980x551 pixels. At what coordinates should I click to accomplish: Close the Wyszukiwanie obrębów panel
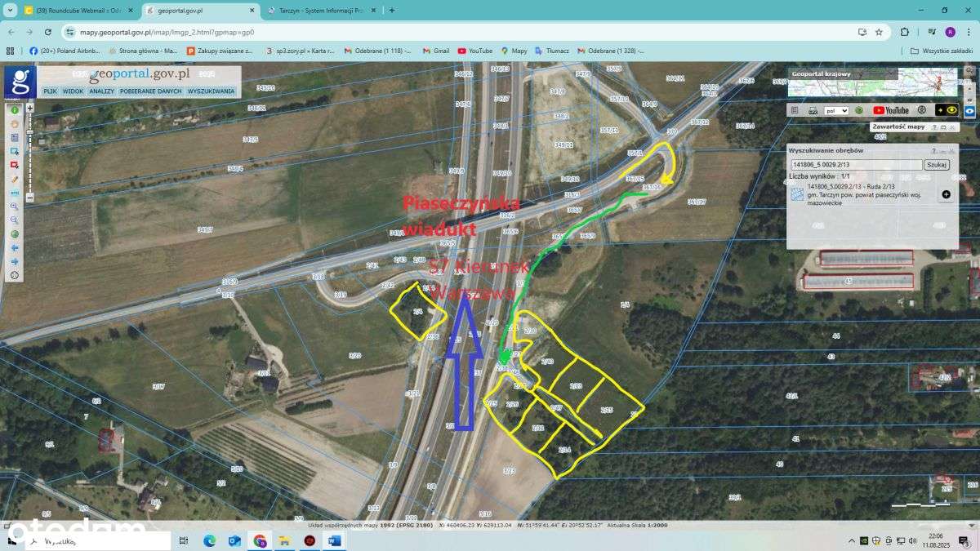pyautogui.click(x=951, y=151)
